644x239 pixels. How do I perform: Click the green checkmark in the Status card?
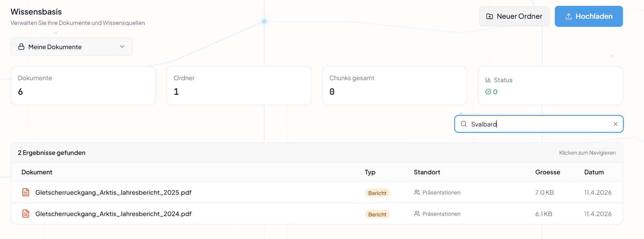click(489, 91)
